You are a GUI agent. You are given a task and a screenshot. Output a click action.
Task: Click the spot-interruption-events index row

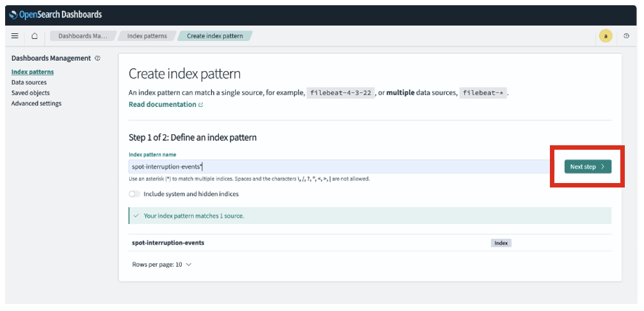[168, 243]
